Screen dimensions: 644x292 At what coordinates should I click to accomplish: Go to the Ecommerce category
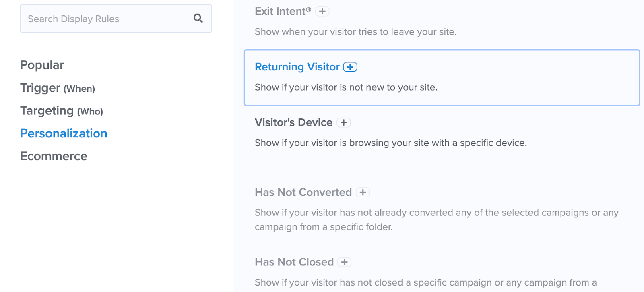tap(54, 156)
